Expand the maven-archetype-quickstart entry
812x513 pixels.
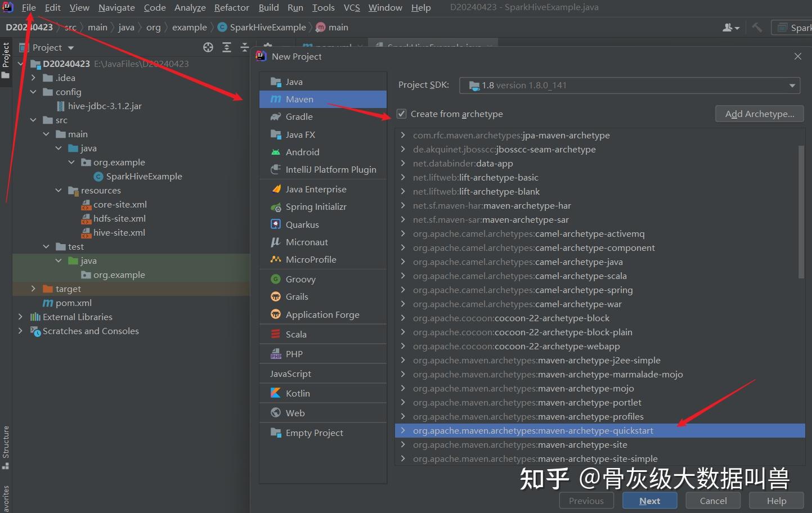(403, 430)
